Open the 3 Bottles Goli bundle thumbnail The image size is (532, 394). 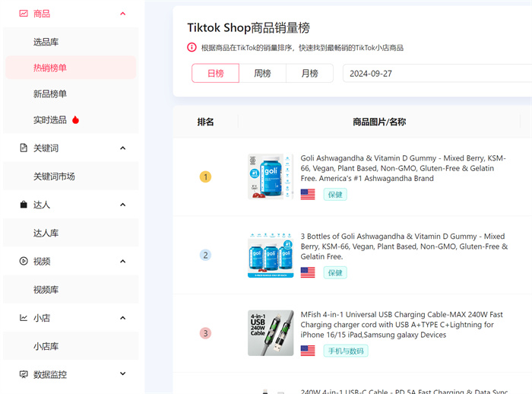[271, 255]
